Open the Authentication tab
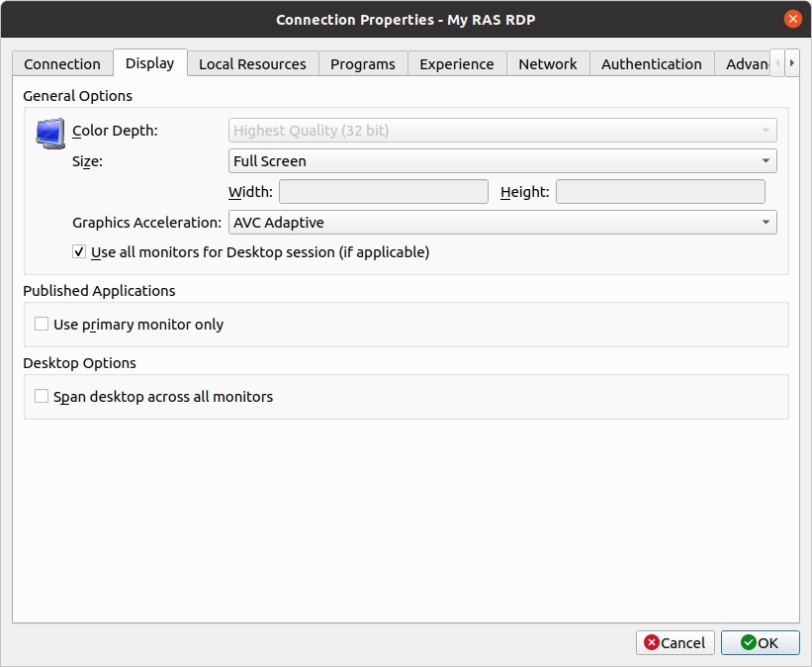This screenshot has width=812, height=667. click(x=651, y=64)
